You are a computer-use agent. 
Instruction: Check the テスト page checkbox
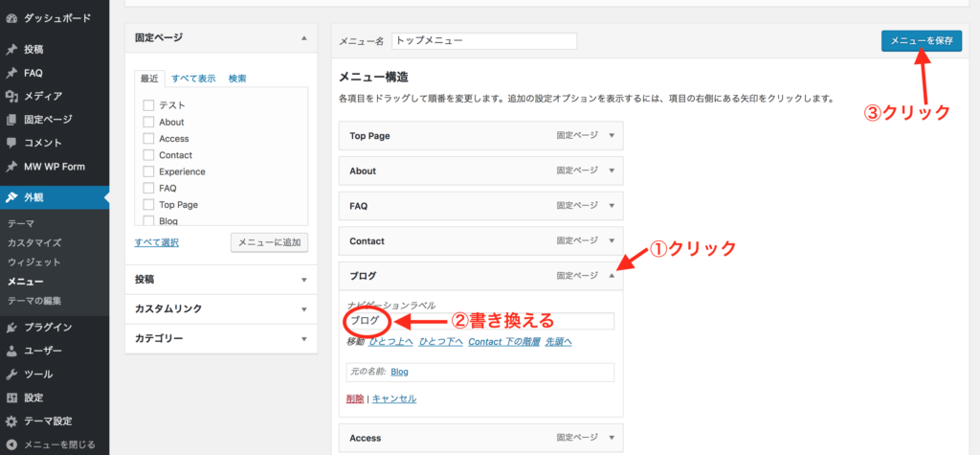pos(148,105)
